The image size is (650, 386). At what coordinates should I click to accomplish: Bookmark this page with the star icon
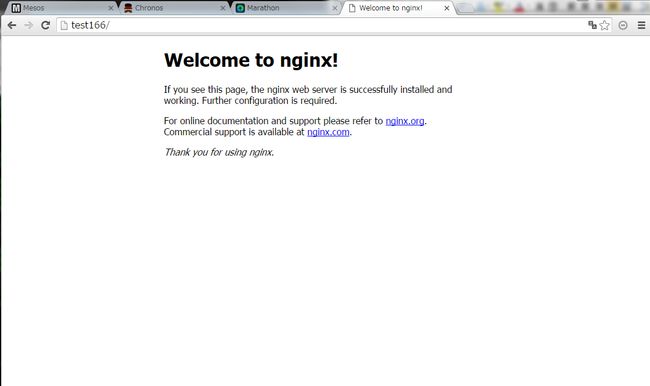605,25
